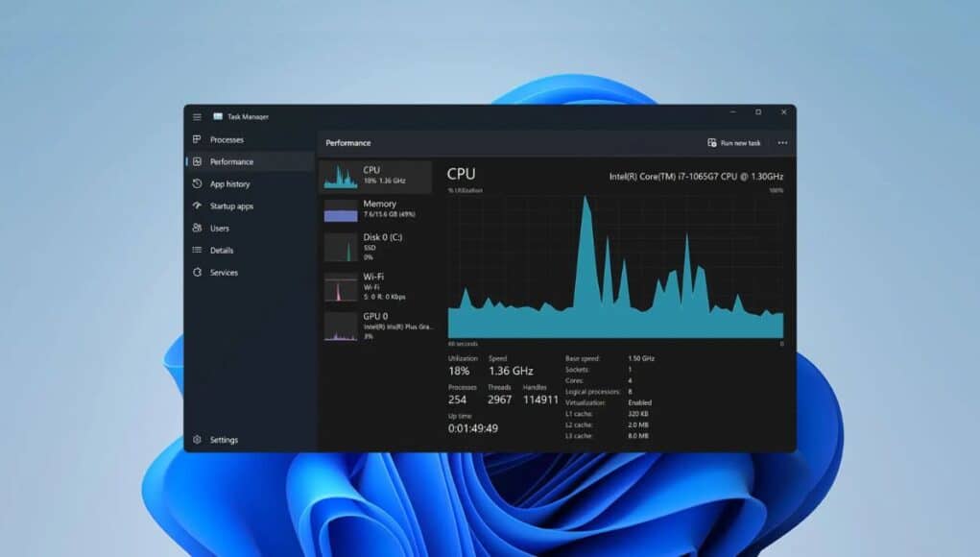The height and width of the screenshot is (557, 980).
Task: Select the Memory resource entry label
Action: click(379, 204)
